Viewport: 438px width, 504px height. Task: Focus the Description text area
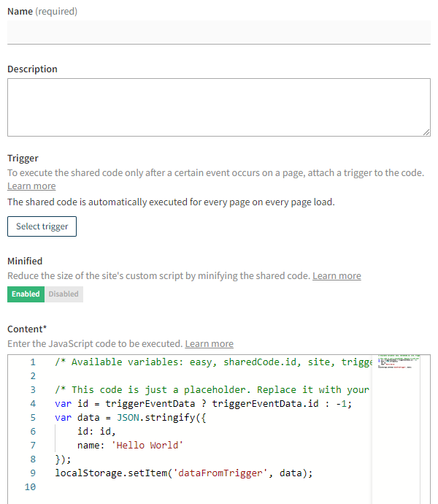click(x=219, y=107)
